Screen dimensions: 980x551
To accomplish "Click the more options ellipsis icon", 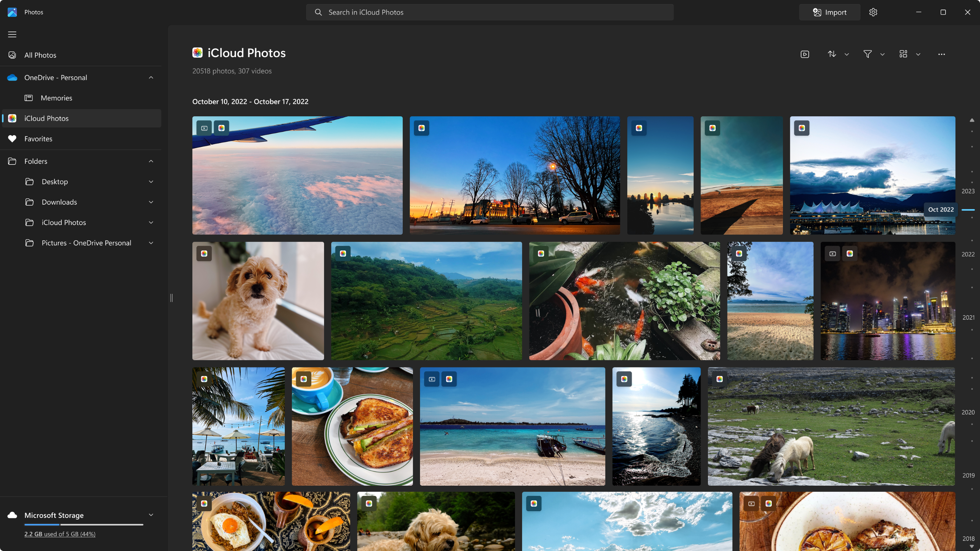I will pyautogui.click(x=942, y=54).
